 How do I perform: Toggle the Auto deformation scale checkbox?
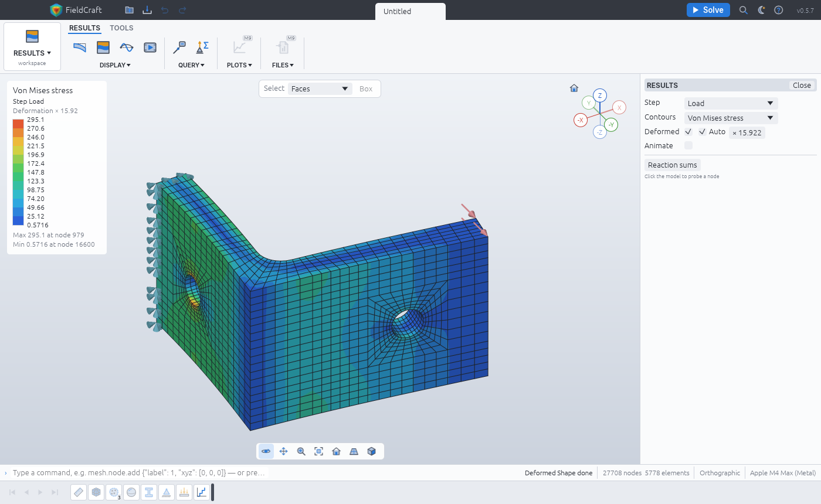[x=703, y=132]
